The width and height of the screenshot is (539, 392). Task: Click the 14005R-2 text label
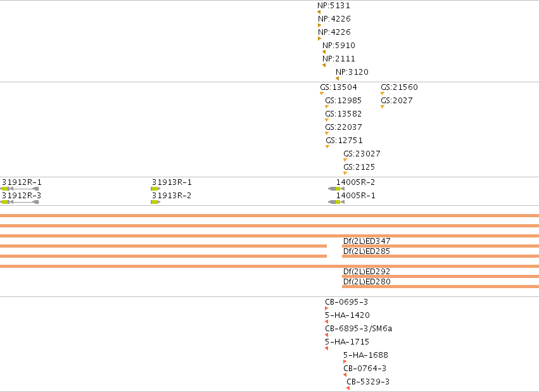tap(356, 182)
